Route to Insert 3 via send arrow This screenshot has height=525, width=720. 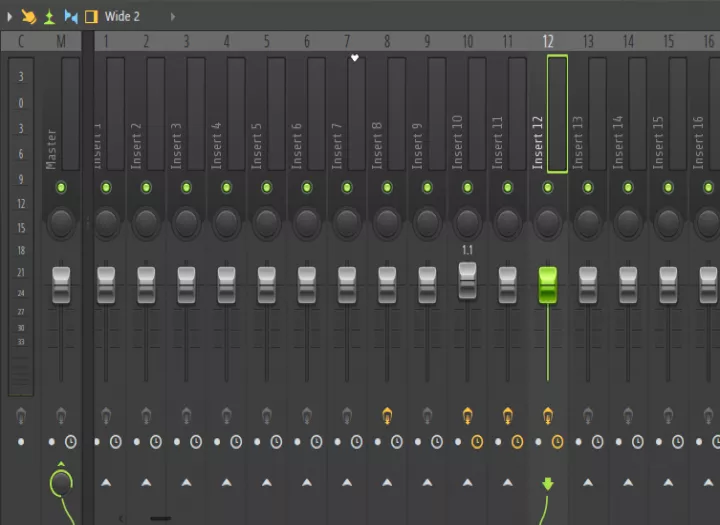[186, 482]
